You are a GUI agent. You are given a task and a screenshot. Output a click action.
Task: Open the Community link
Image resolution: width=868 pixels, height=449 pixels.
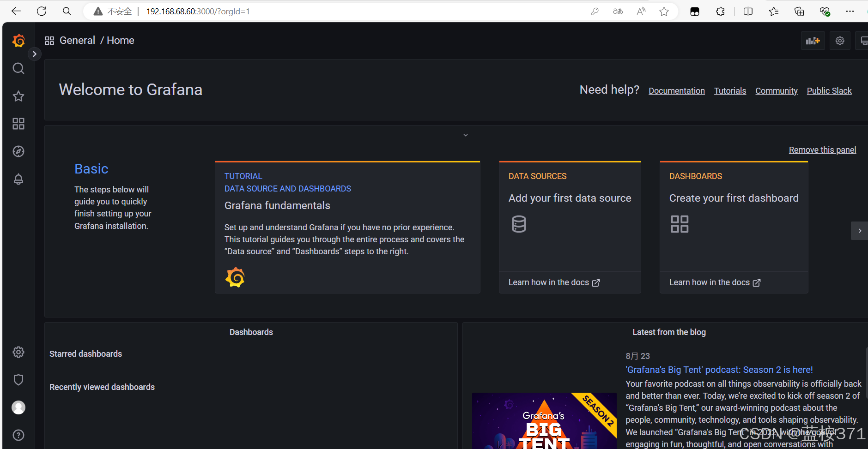point(777,91)
